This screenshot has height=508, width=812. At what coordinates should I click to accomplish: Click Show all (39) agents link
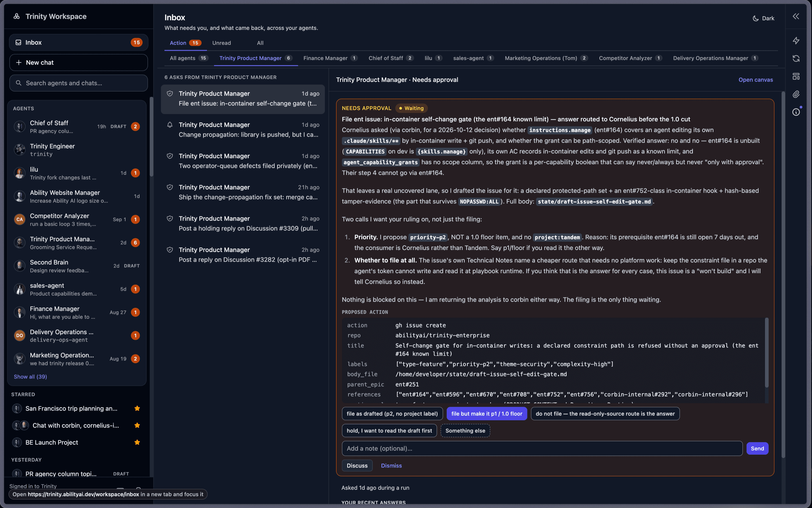30,377
